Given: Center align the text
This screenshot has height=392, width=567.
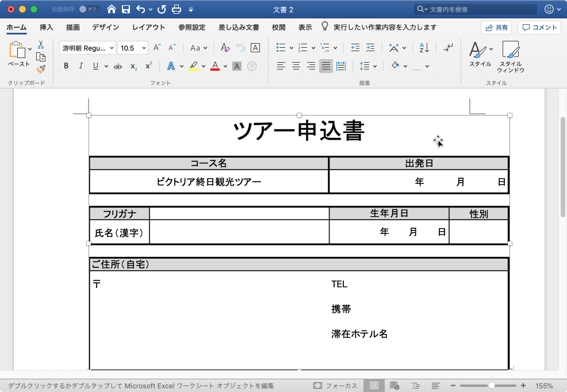Looking at the screenshot, I should pos(296,66).
